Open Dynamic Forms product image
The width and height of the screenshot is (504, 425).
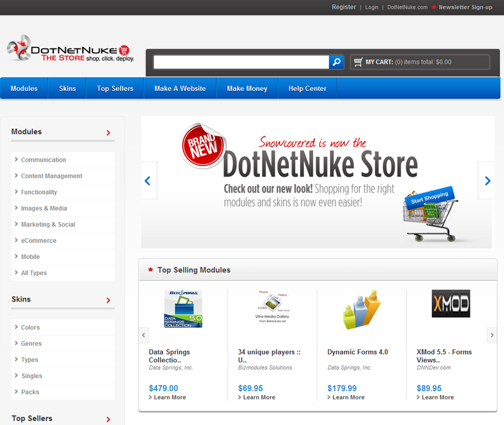pyautogui.click(x=362, y=309)
